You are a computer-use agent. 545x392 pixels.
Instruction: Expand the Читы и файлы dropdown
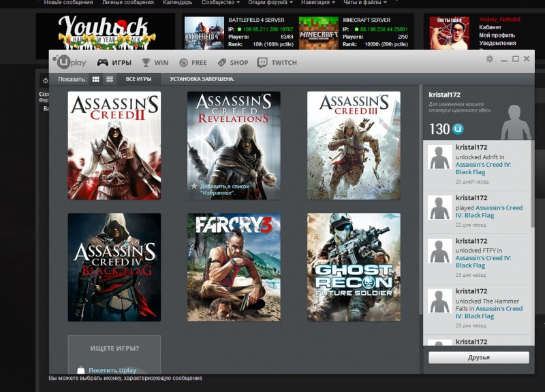point(365,3)
